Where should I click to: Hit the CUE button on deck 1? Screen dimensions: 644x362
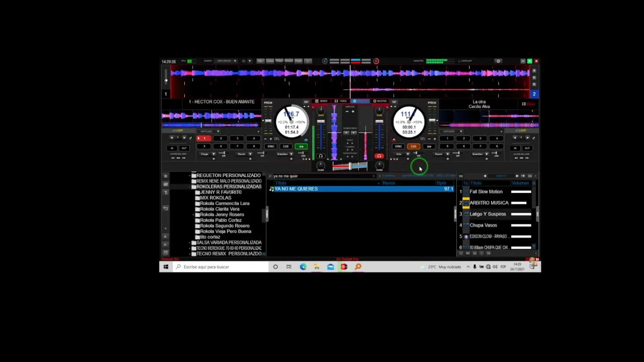[x=286, y=146]
